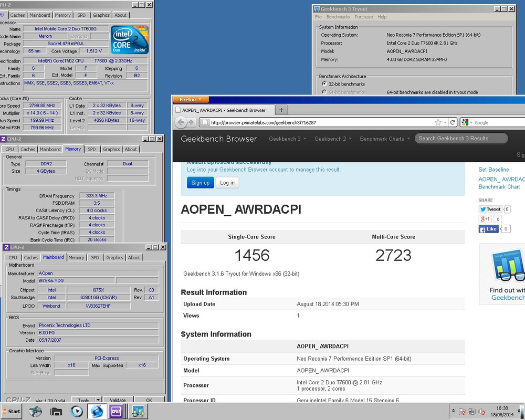Click the Facebook Like button

[488, 229]
